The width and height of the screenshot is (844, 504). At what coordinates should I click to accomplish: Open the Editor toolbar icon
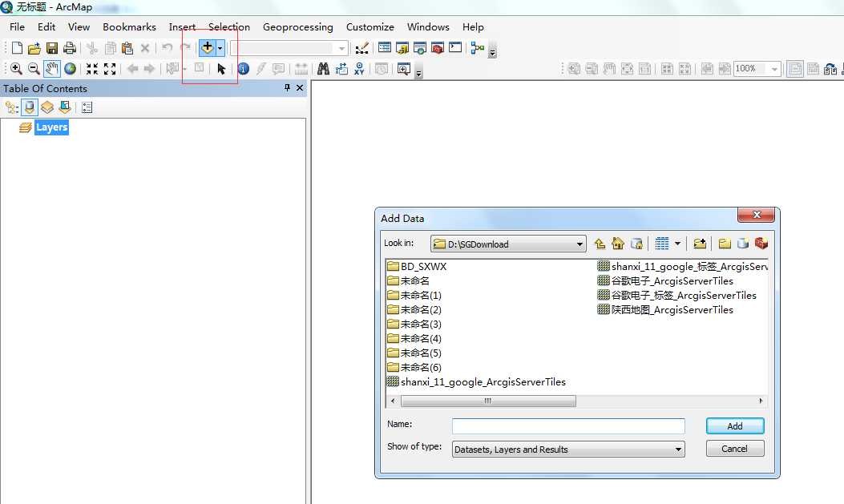pyautogui.click(x=361, y=48)
